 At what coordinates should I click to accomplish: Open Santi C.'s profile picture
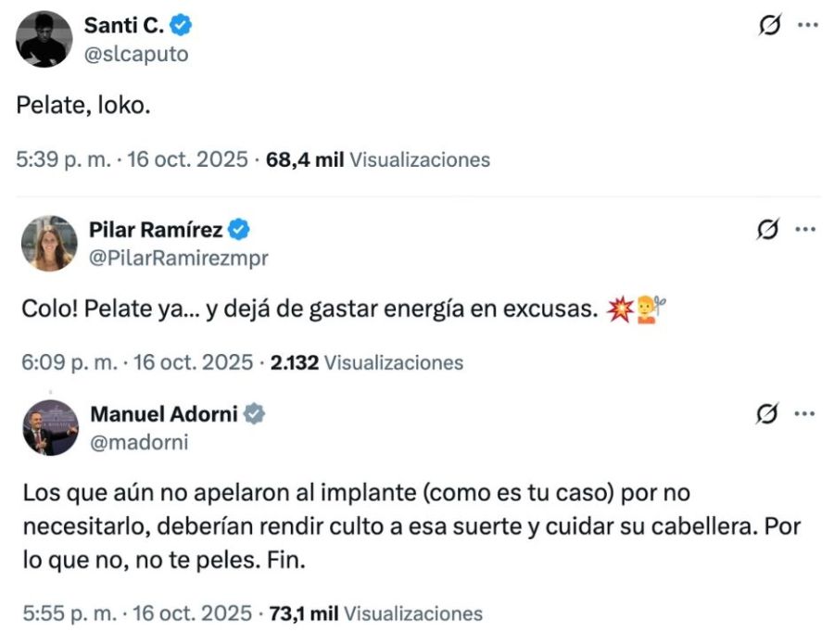click(x=44, y=40)
